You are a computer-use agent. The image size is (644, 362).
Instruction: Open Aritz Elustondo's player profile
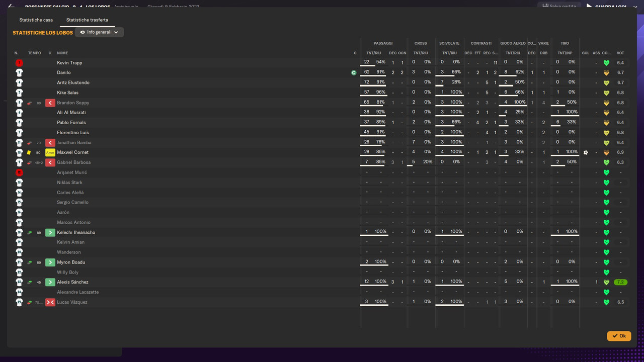tap(73, 82)
